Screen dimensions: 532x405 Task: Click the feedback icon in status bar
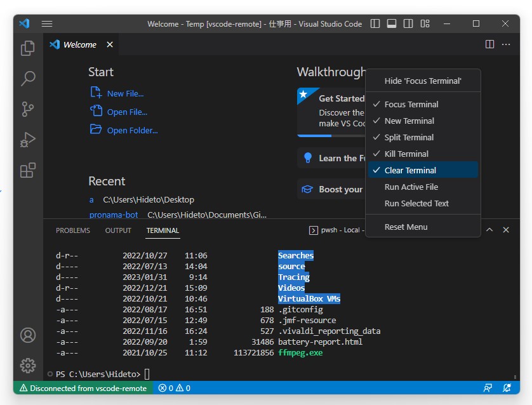coord(488,388)
